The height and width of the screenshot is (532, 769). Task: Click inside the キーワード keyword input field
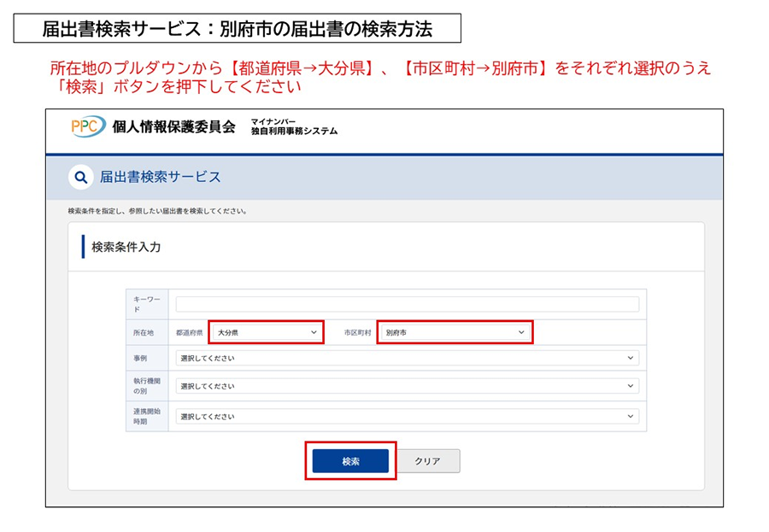[408, 304]
